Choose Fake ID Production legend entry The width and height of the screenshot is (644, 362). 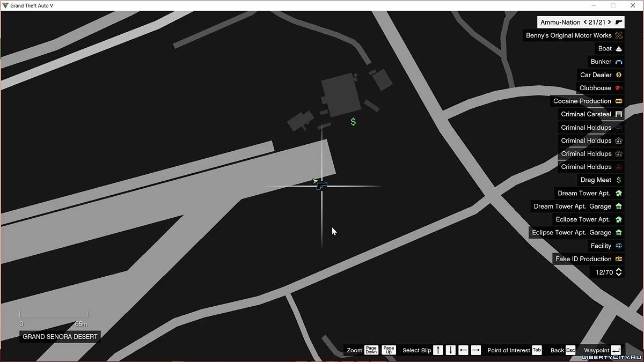583,259
